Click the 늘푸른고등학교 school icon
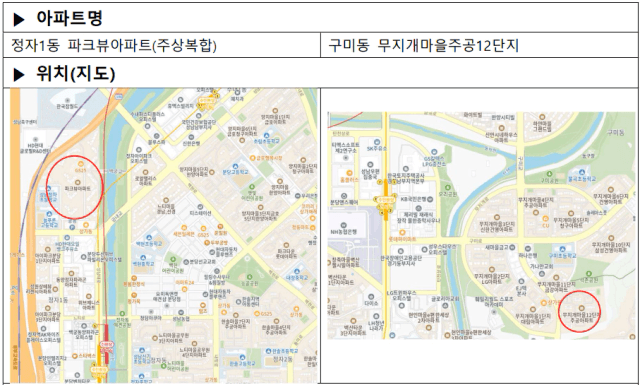 pyautogui.click(x=50, y=213)
